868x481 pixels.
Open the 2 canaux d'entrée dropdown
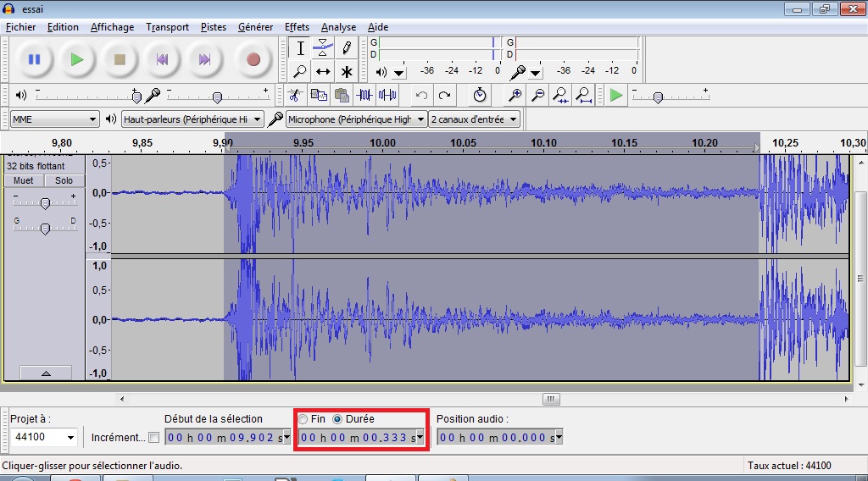pos(474,119)
